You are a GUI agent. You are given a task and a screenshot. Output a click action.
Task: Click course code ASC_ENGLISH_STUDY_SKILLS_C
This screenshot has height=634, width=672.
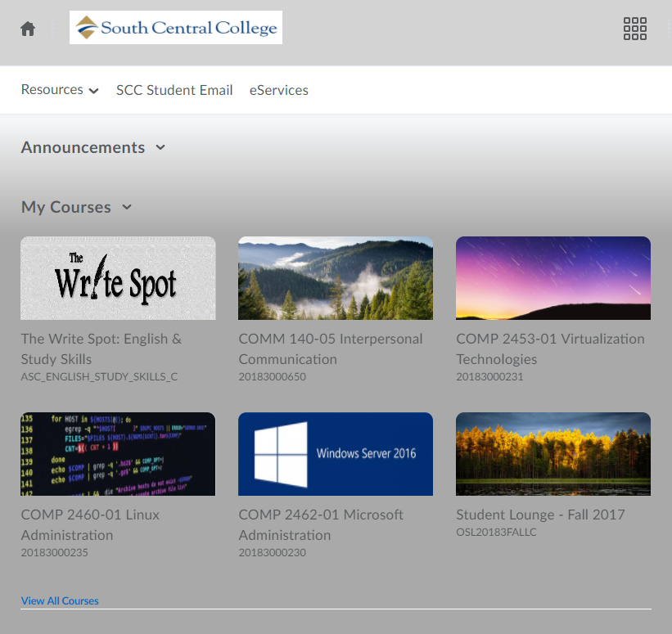pyautogui.click(x=99, y=376)
